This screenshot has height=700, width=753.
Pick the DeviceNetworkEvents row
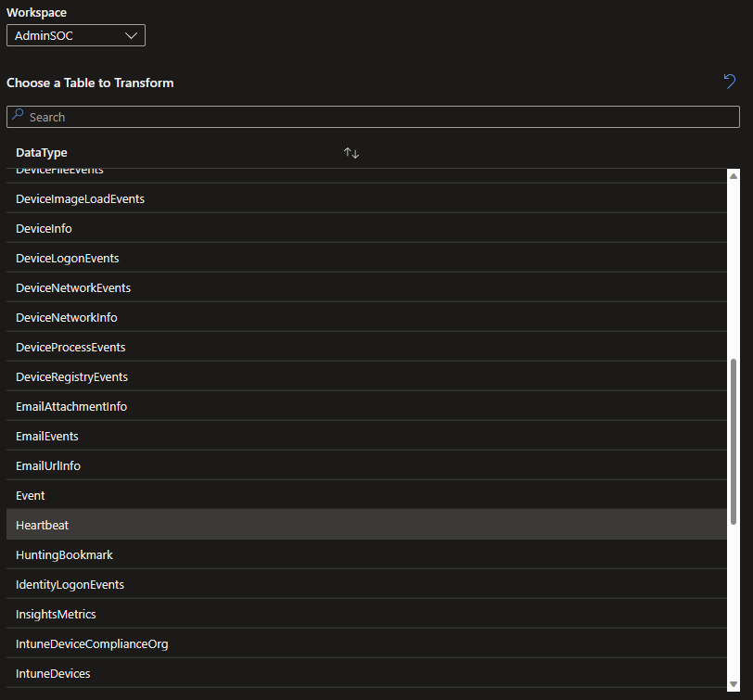[366, 288]
